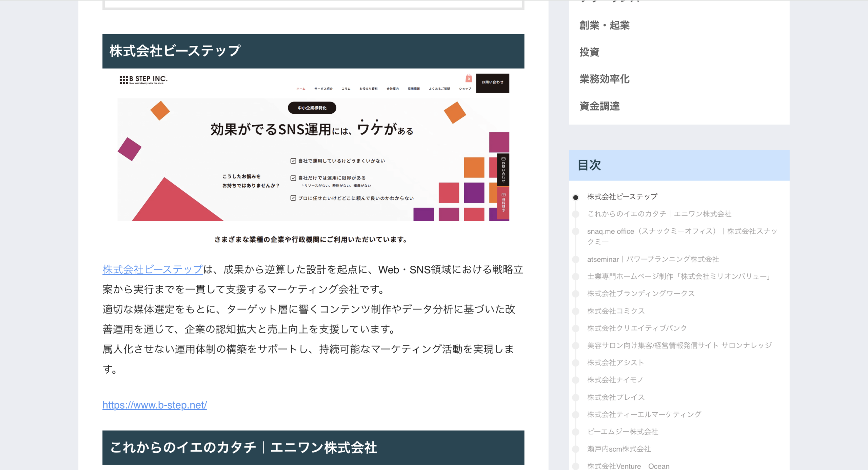Click the これからのイエのカタチ｜エニワン株式会社 section heading

pos(313,448)
